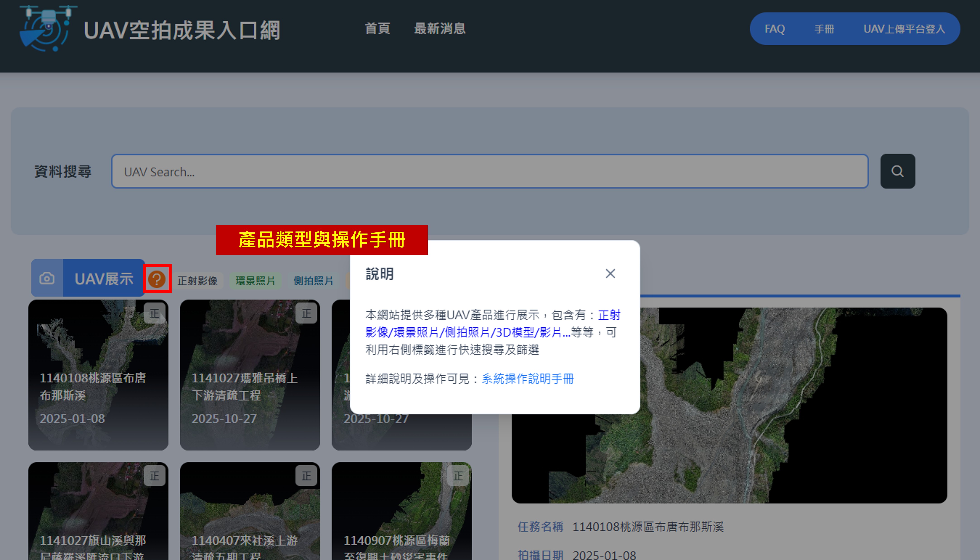Click the 正 badge on 瑪雅吊橋 card
This screenshot has height=560, width=980.
pos(306,313)
